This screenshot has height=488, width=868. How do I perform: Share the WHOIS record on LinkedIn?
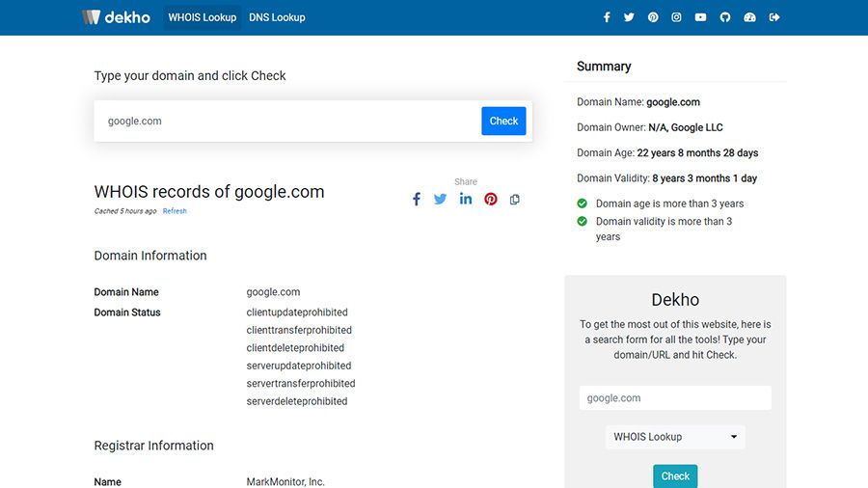point(466,199)
